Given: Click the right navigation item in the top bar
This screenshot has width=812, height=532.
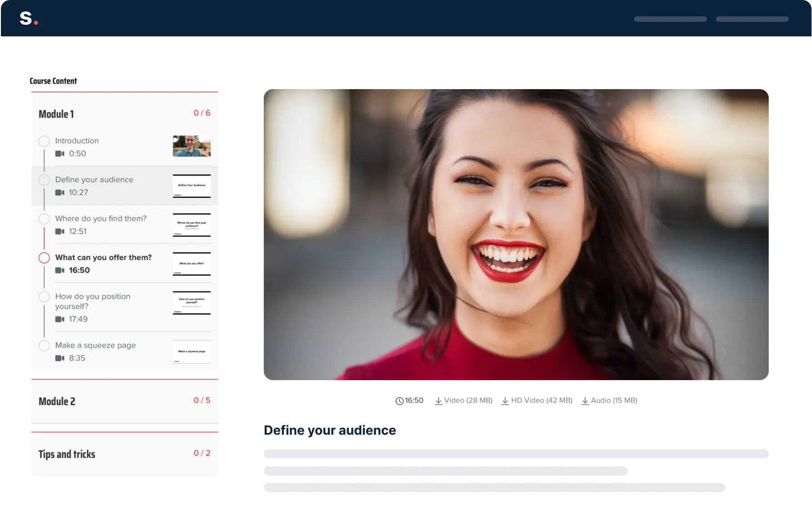Looking at the screenshot, I should pyautogui.click(x=752, y=19).
